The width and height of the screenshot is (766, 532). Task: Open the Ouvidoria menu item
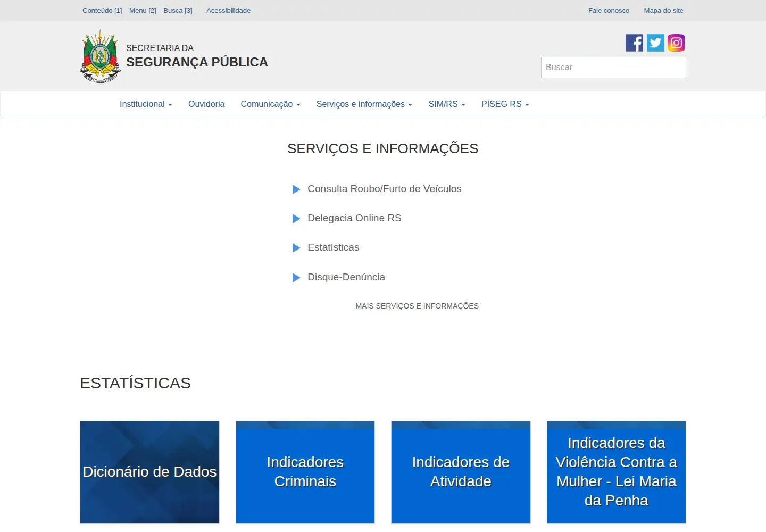coord(206,104)
